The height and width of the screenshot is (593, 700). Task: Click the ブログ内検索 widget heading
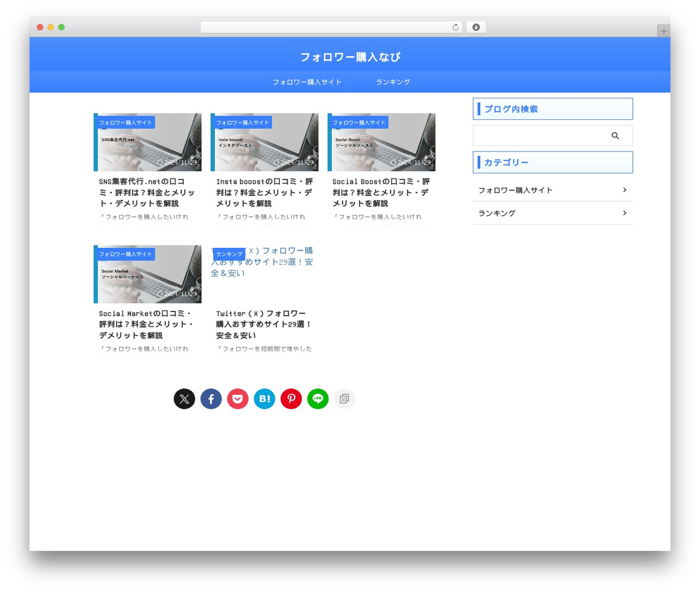pyautogui.click(x=553, y=109)
